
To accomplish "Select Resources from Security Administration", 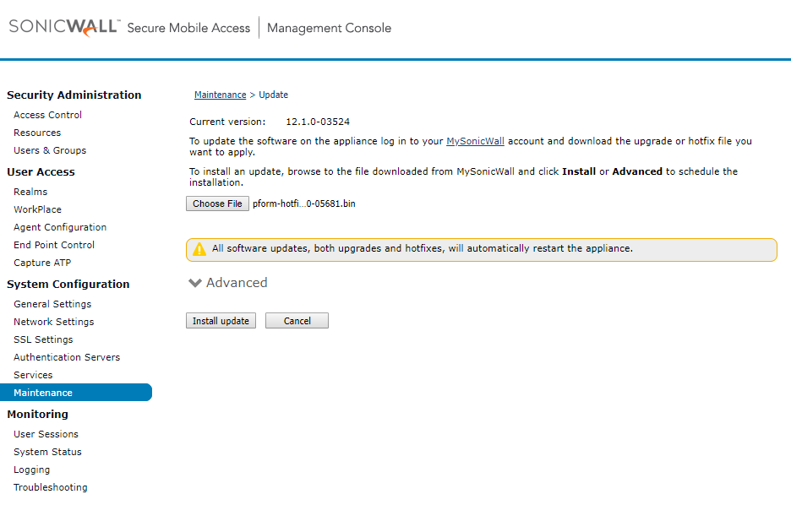I will tap(37, 133).
